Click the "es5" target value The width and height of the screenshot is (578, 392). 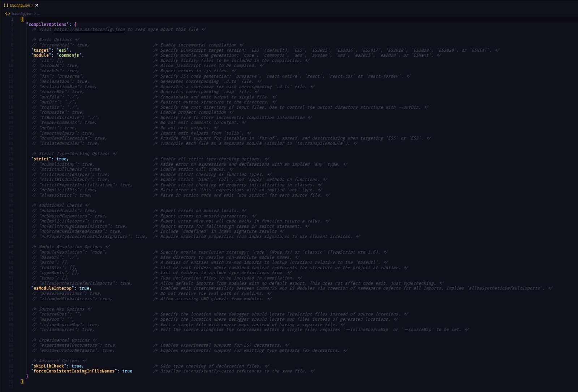63,50
